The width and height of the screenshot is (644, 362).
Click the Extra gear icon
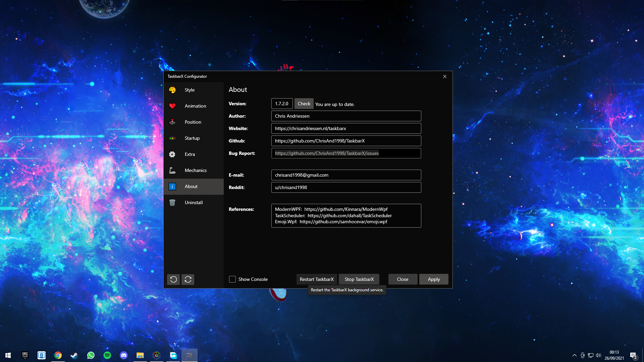(x=172, y=154)
